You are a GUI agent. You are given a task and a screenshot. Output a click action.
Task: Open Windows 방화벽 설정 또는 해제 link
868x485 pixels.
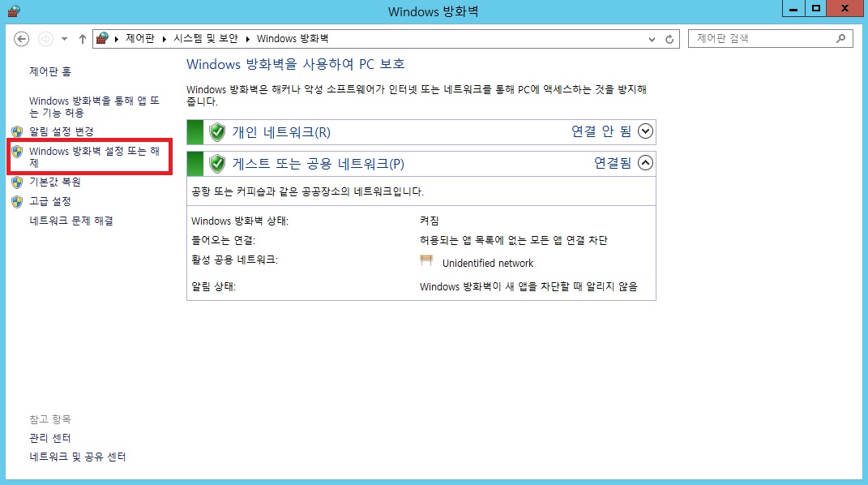94,157
